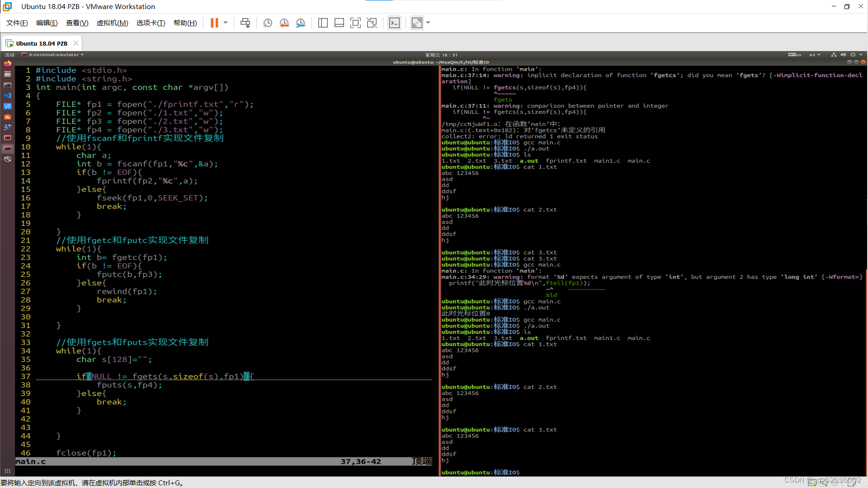The width and height of the screenshot is (868, 488).
Task: Expand the power options arrow next to pause
Action: [226, 23]
